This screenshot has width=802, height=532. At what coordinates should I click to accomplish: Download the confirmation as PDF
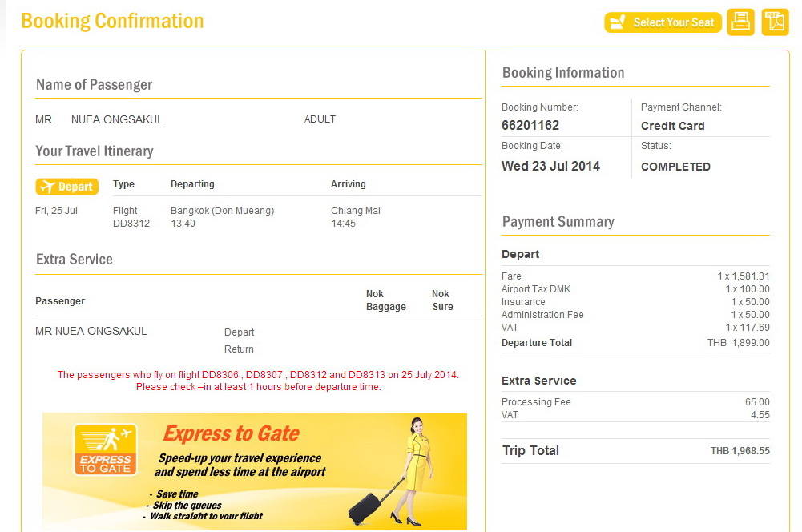pos(775,22)
